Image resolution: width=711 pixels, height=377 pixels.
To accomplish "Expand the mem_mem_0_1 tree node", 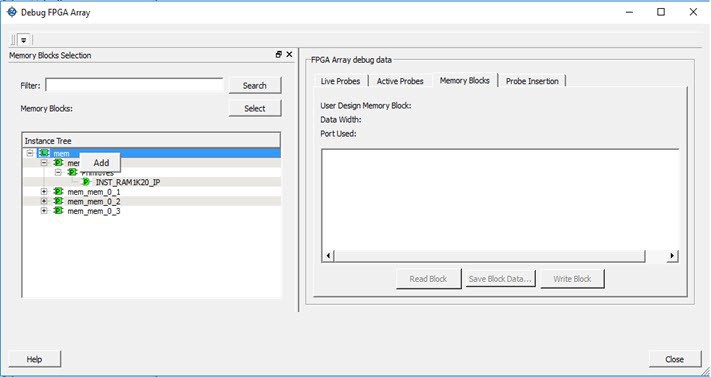I will click(x=44, y=191).
